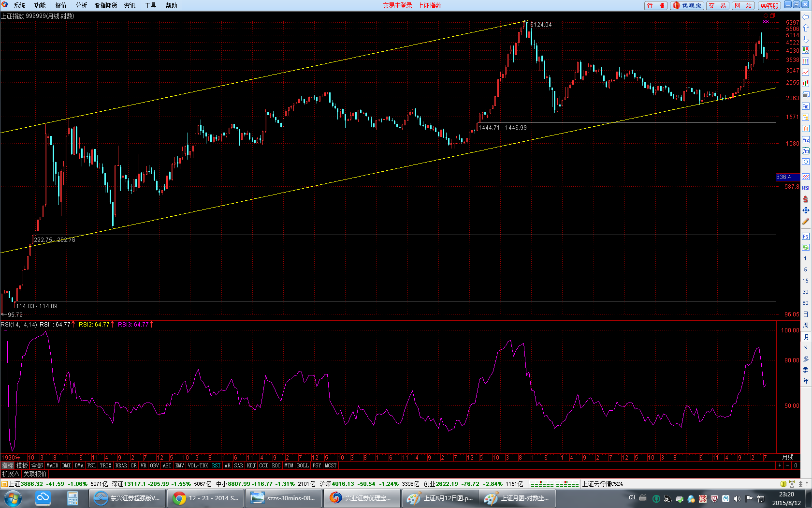Open the tree structure icon in sidebar
This screenshot has height=508, width=812.
pos(805,118)
